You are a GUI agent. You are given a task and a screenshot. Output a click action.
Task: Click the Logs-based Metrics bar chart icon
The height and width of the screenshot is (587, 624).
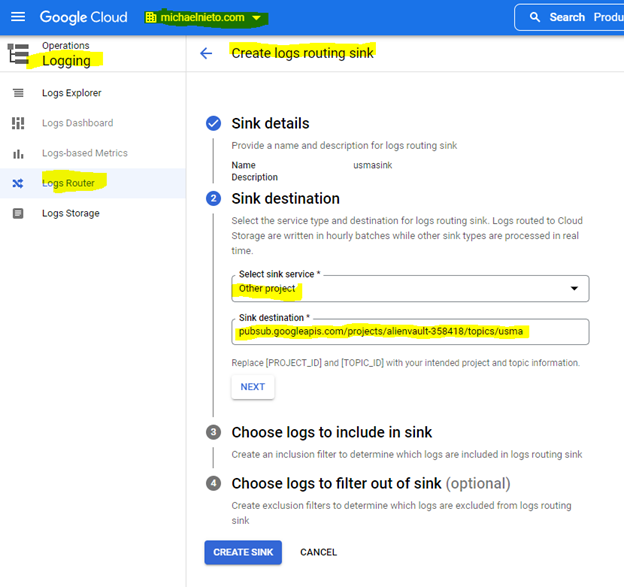18,153
